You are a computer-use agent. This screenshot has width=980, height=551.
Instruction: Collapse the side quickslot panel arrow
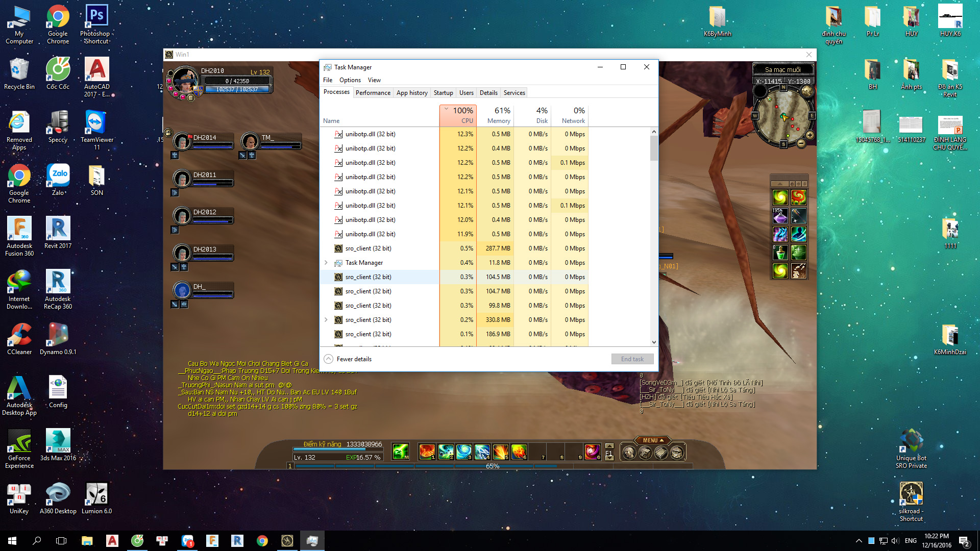779,184
